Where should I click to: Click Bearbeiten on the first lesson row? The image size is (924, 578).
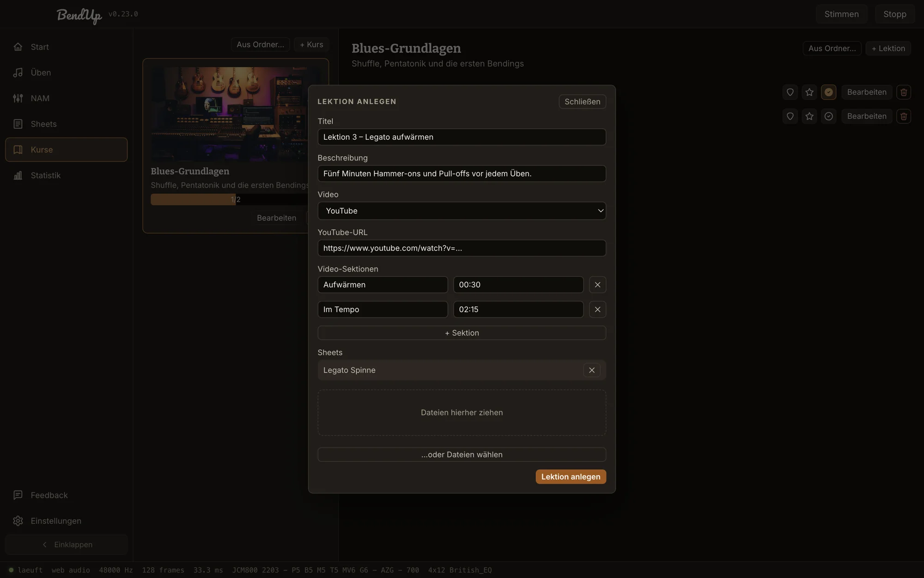pos(867,92)
